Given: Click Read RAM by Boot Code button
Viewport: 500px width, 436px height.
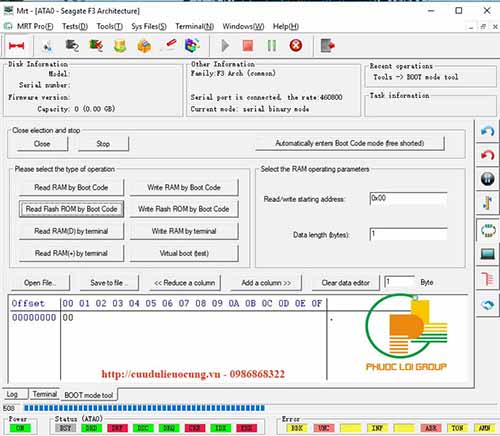Looking at the screenshot, I should click(71, 187).
